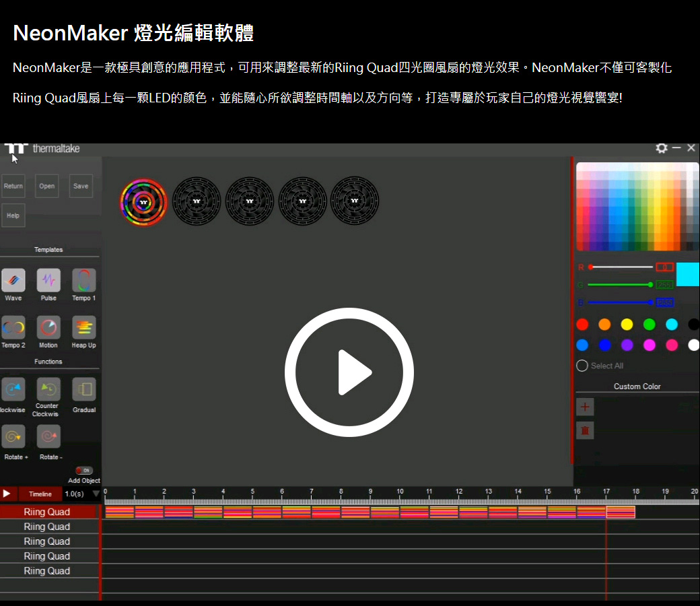700x606 pixels.
Task: Click the Return button
Action: 13,186
